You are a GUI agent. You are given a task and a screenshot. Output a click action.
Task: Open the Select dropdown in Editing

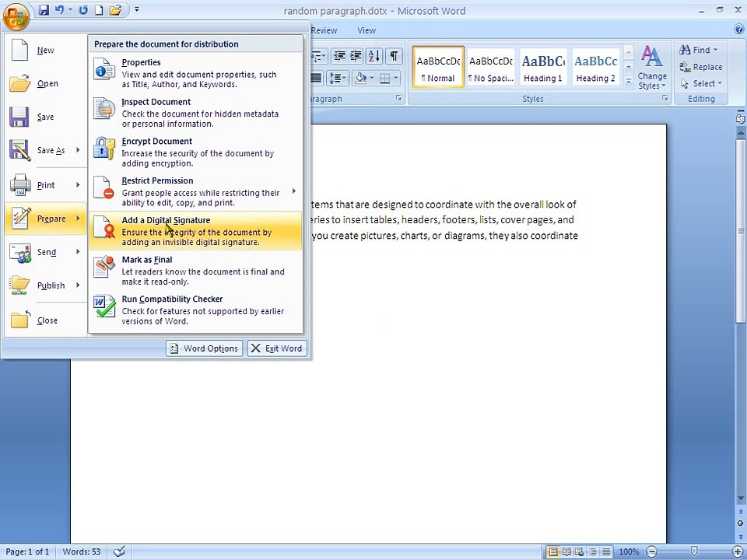click(x=701, y=83)
